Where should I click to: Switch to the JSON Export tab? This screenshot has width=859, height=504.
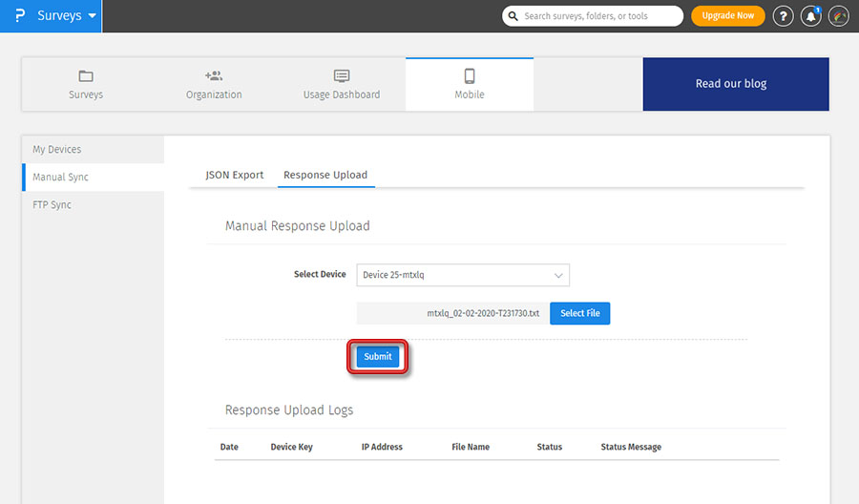pyautogui.click(x=235, y=175)
